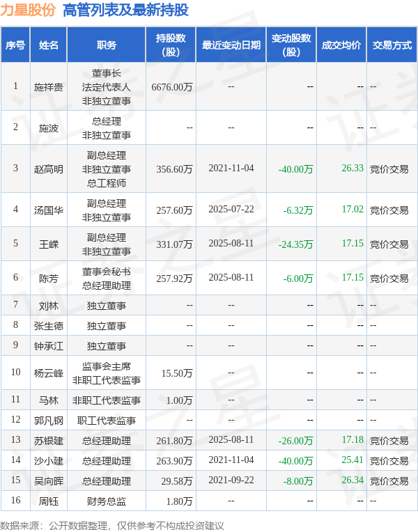Click the change amount -24.35万

tap(296, 244)
